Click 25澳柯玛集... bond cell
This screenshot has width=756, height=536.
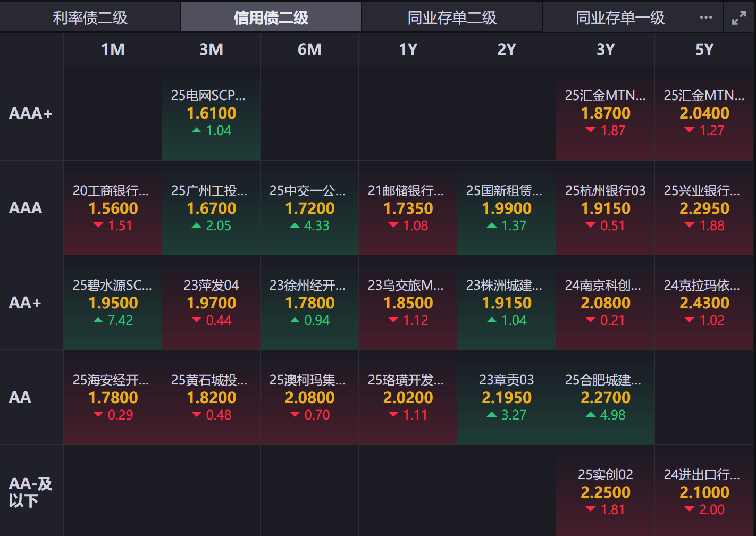point(309,397)
